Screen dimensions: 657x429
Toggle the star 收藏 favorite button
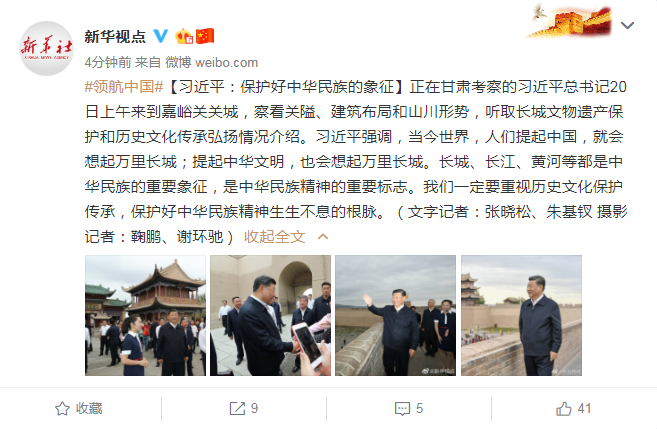coord(79,408)
